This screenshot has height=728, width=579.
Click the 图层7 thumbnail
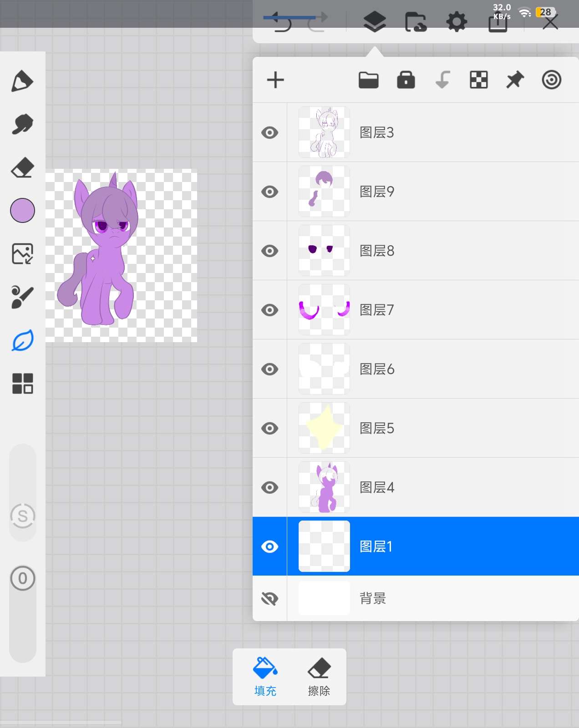[324, 310]
